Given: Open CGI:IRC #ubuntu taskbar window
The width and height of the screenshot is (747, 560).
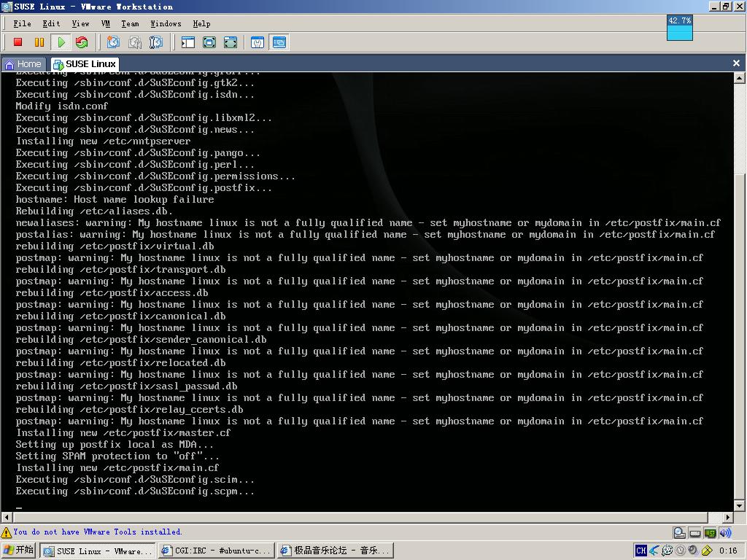Looking at the screenshot, I should click(x=217, y=551).
